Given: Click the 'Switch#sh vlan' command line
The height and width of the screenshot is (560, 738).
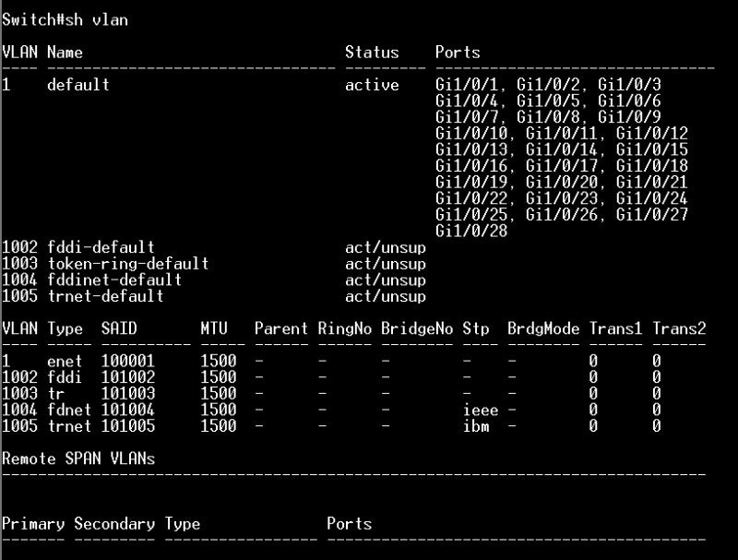Looking at the screenshot, I should [x=65, y=19].
